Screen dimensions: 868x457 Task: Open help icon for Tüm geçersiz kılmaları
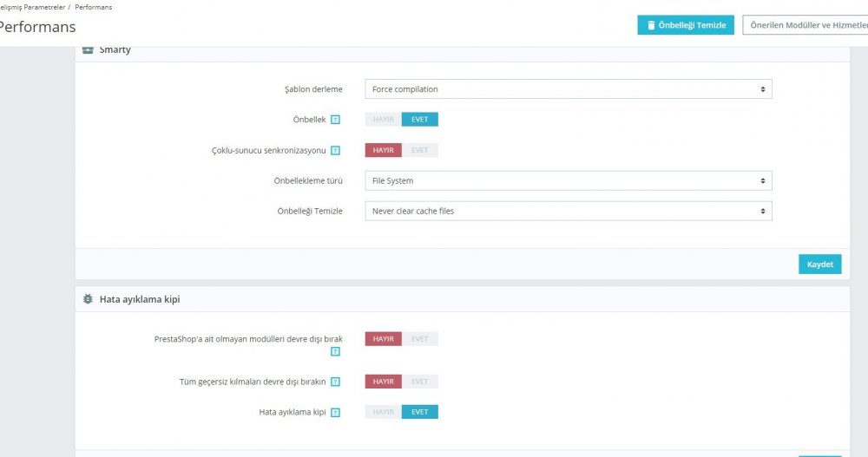[x=335, y=382]
